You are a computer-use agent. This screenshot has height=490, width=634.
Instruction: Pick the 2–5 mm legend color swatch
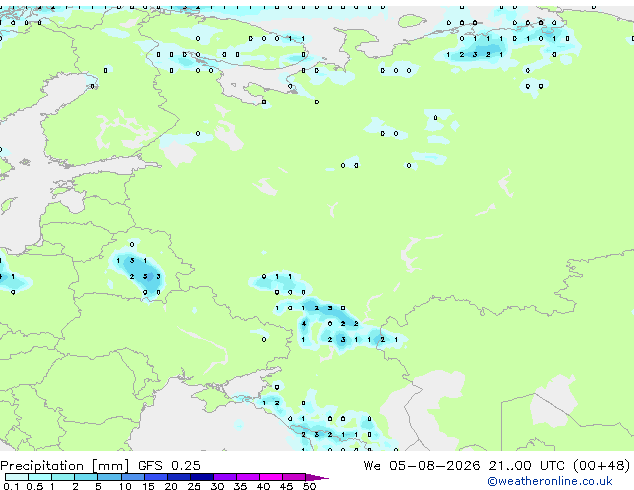click(86, 477)
